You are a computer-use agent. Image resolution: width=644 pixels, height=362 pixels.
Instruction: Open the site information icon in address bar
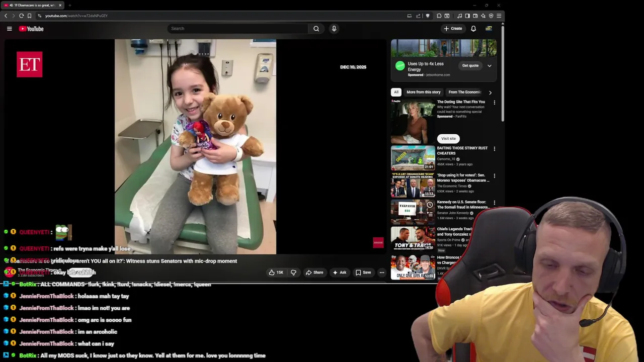40,16
